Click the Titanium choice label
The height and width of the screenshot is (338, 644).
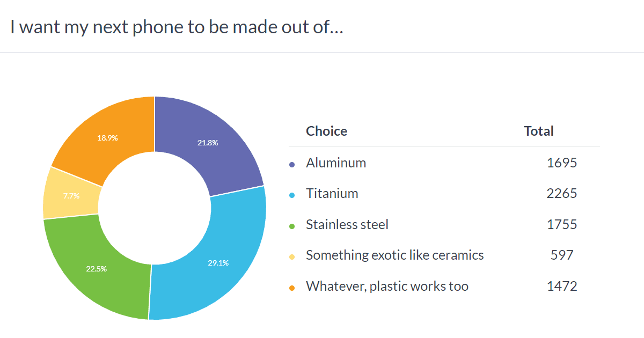332,194
